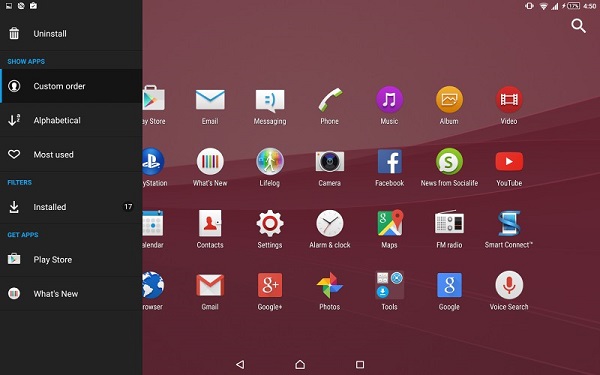Screen dimensions: 600x375
Task: Launch the Facebook app
Action: 389,168
